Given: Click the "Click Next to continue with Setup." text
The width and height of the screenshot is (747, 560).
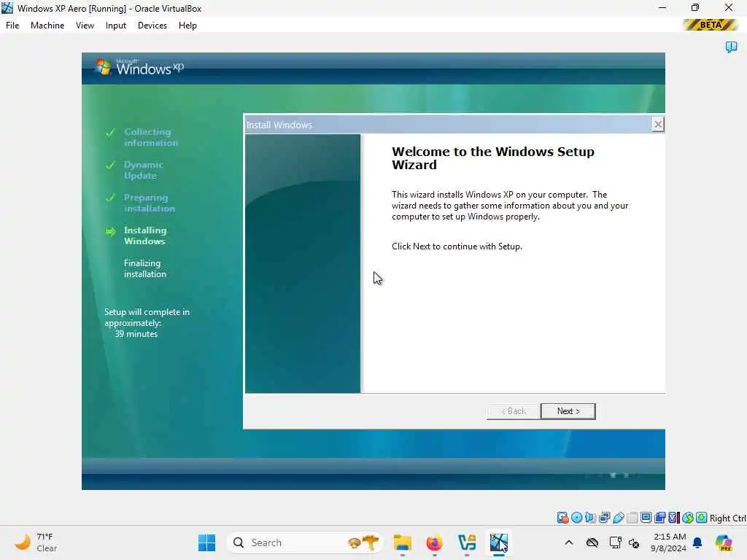Looking at the screenshot, I should click(457, 246).
